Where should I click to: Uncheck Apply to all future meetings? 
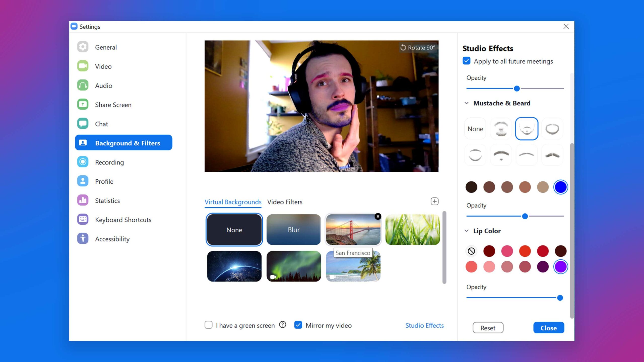(466, 61)
